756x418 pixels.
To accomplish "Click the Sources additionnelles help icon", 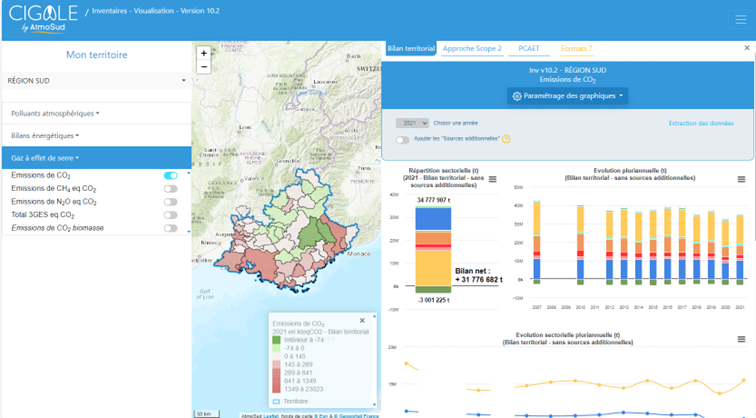I will 506,139.
